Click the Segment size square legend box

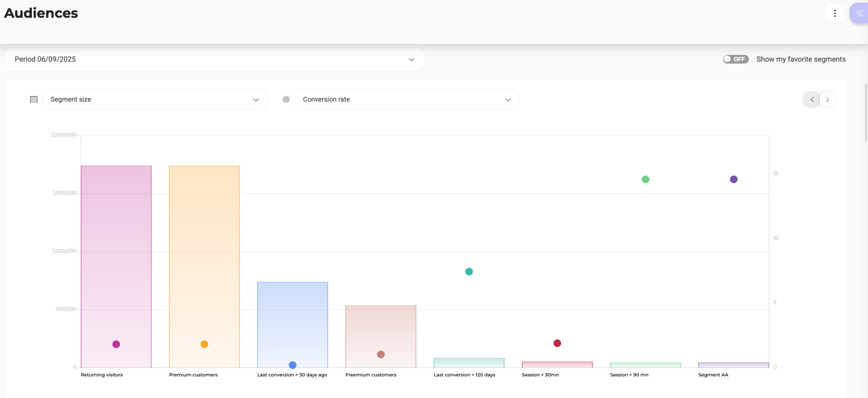point(34,99)
